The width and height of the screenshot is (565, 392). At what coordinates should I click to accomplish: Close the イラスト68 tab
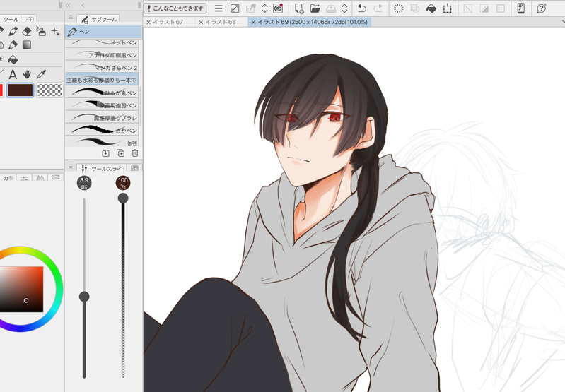pos(201,23)
